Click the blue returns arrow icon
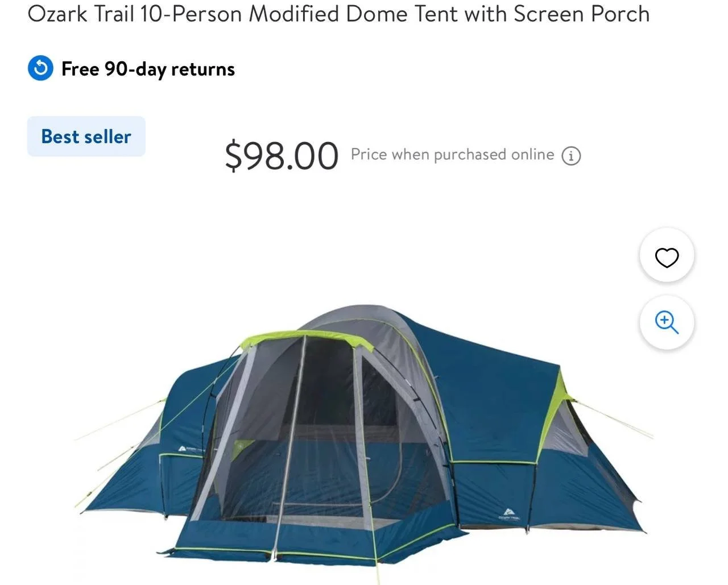 coord(41,69)
